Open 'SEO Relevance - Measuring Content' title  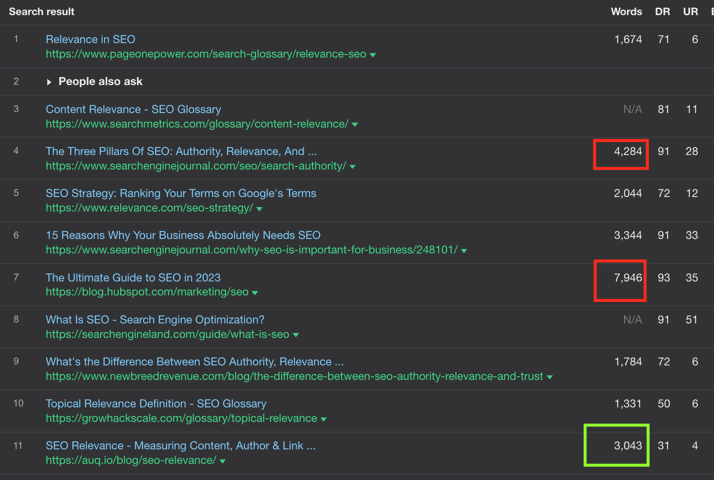pyautogui.click(x=180, y=445)
